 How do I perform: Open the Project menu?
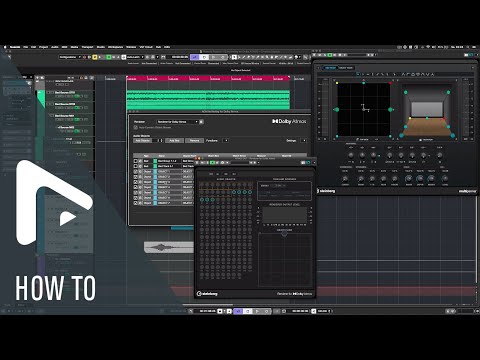coord(44,47)
